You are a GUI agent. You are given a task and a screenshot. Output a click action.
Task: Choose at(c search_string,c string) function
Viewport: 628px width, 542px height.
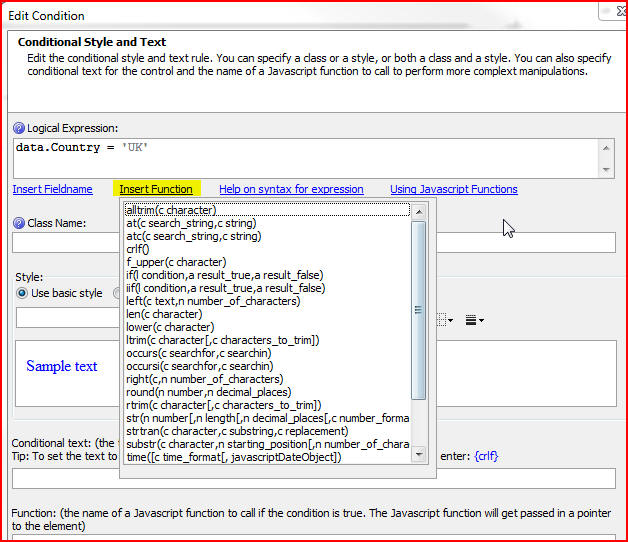(x=267, y=223)
